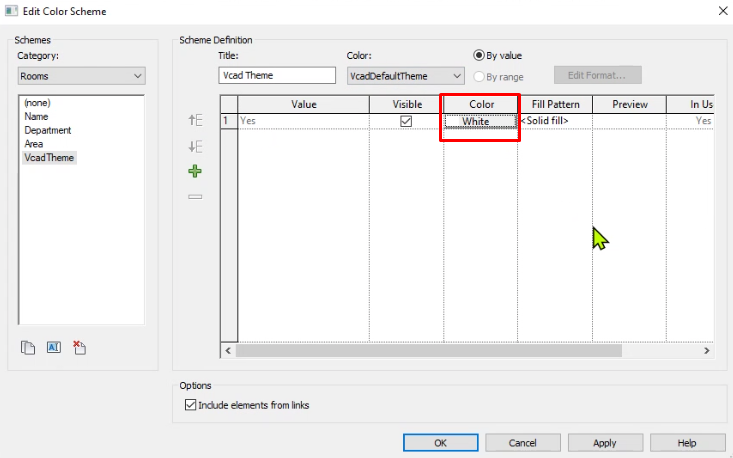Screen dimensions: 733x458
Task: Delete the selected color scheme
Action: point(79,347)
